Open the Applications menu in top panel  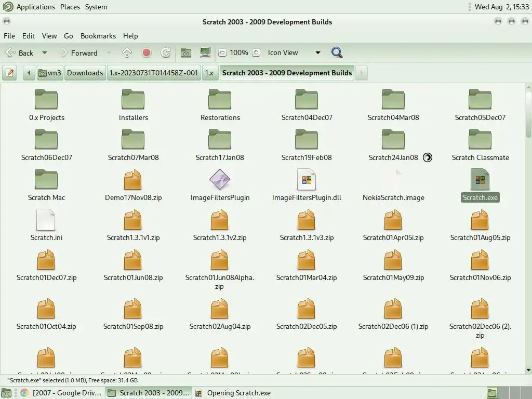click(36, 7)
